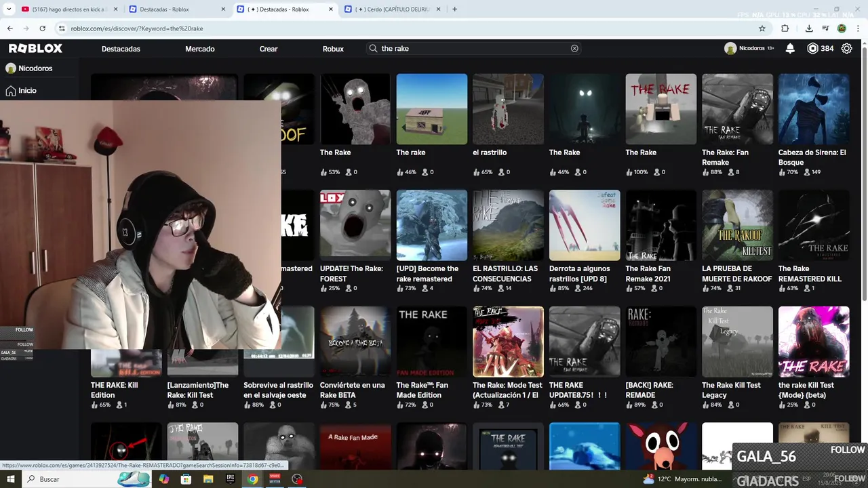
Task: Click "The Rake: Kill Edition" title text
Action: [x=114, y=390]
